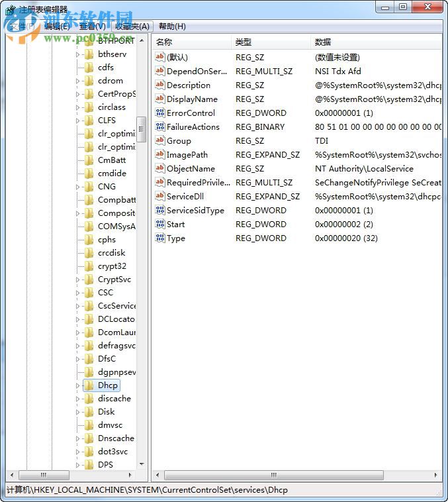Click the tree pane scroll-up arrow
Viewport: 448px width, 502px height.
[x=142, y=40]
